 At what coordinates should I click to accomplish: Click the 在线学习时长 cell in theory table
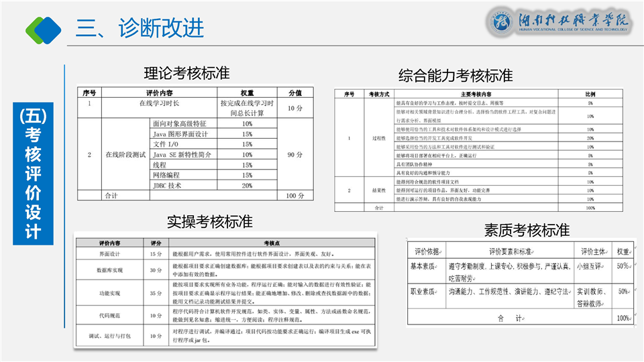coord(160,104)
